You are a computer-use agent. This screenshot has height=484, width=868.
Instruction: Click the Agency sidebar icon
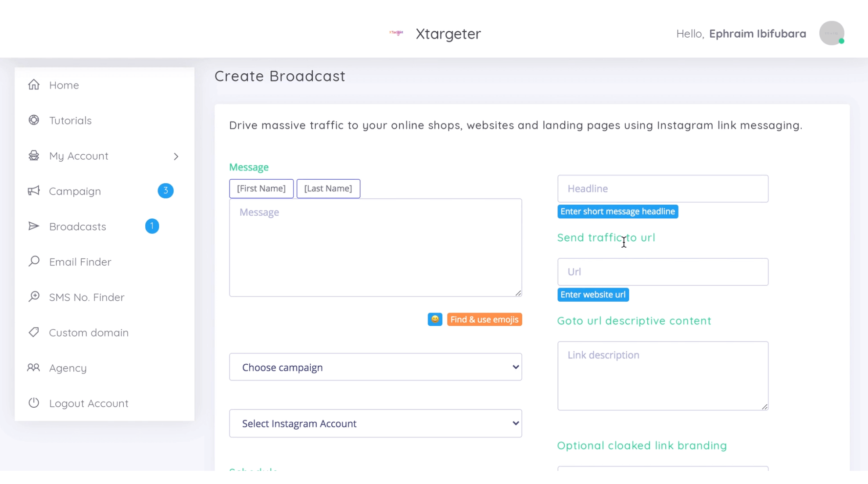tap(33, 367)
